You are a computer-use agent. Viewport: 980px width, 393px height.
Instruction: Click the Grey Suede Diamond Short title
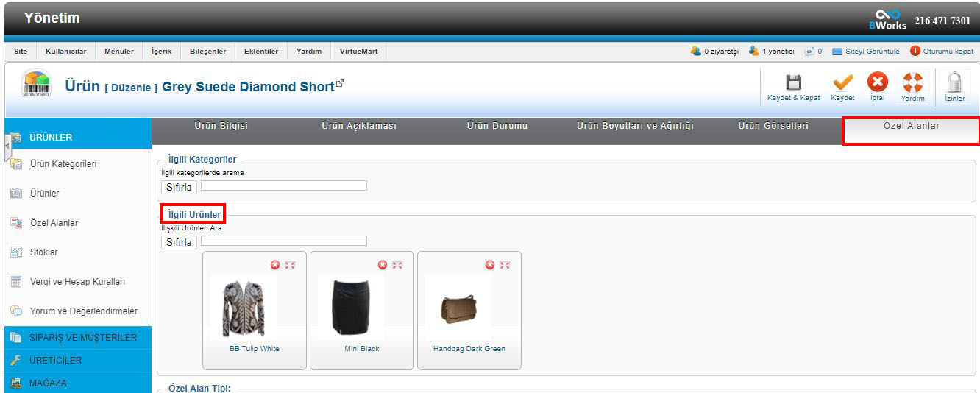coord(248,86)
